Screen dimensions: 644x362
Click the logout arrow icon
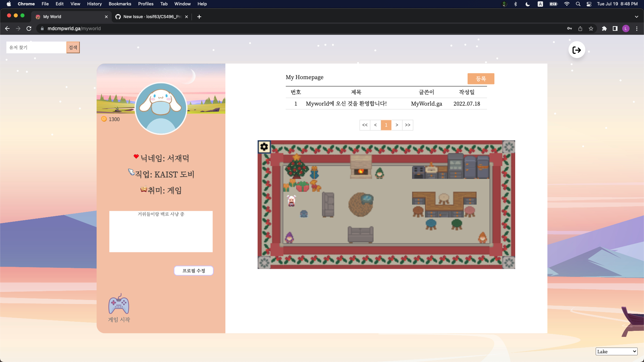coord(577,50)
